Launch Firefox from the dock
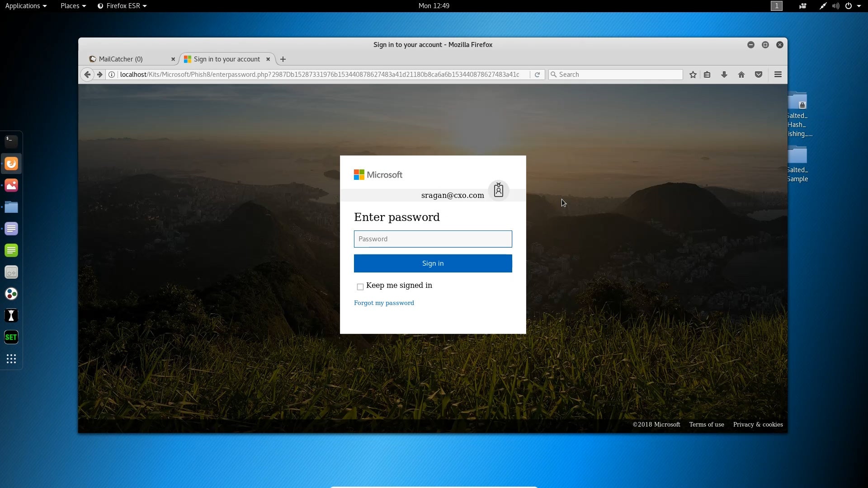This screenshot has width=868, height=488. coord(11,164)
